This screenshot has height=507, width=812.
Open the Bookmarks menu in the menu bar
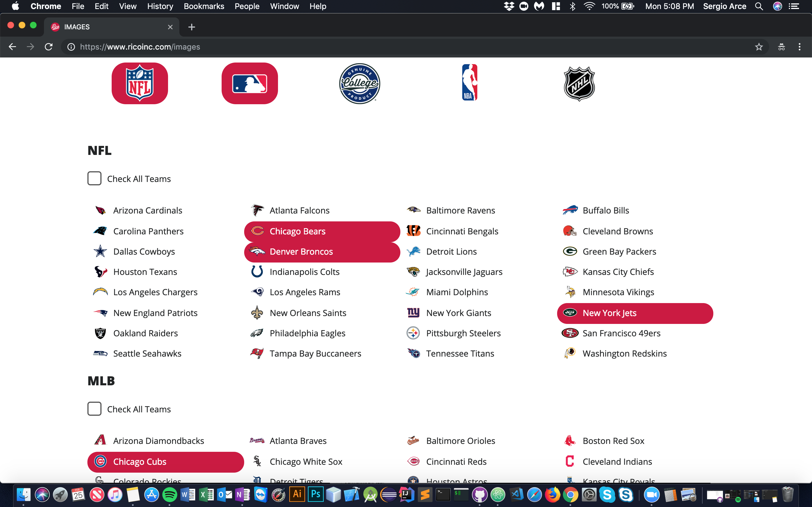[204, 6]
